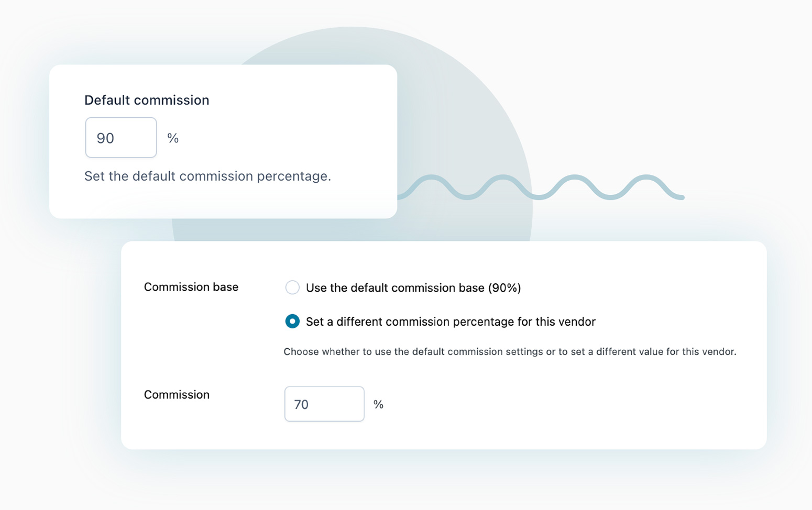This screenshot has height=510, width=812.
Task: Click the word 'vendor' in the selected radio option
Action: coord(578,321)
